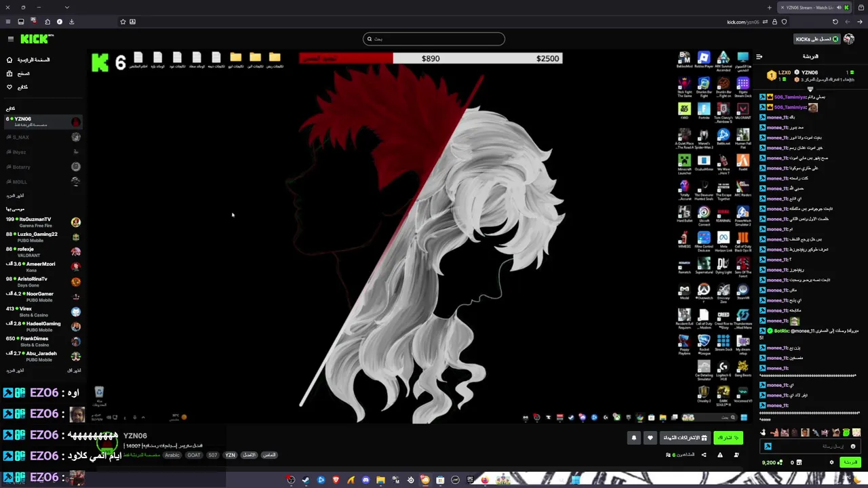This screenshot has width=868, height=488.
Task: Click the share icon below the stream
Action: [704, 455]
